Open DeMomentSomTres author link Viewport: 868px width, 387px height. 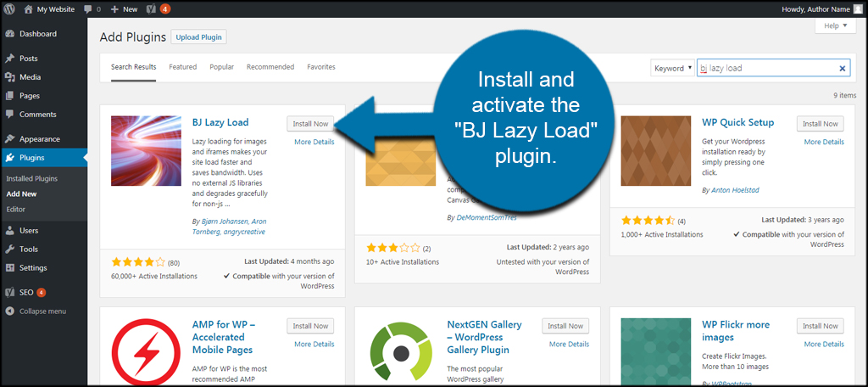487,218
